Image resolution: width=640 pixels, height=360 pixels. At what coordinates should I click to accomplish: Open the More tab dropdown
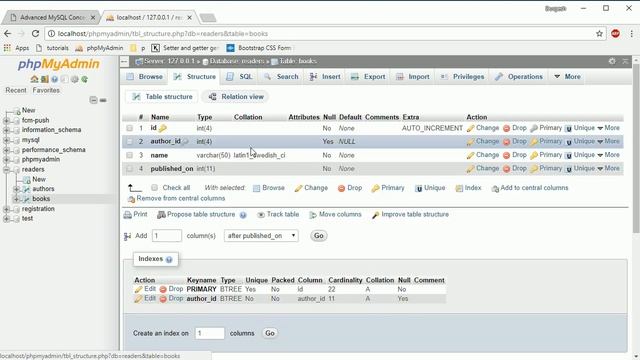(567, 77)
